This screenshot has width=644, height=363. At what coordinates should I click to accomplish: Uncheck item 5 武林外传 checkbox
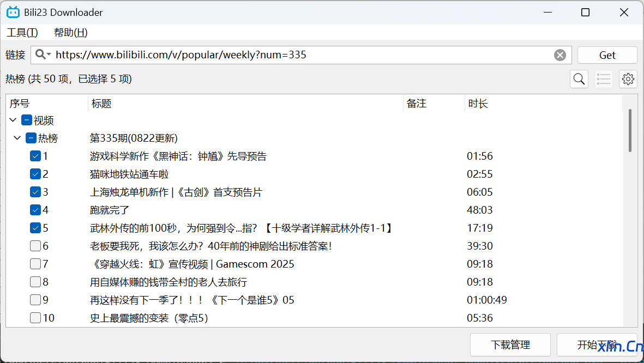click(35, 228)
